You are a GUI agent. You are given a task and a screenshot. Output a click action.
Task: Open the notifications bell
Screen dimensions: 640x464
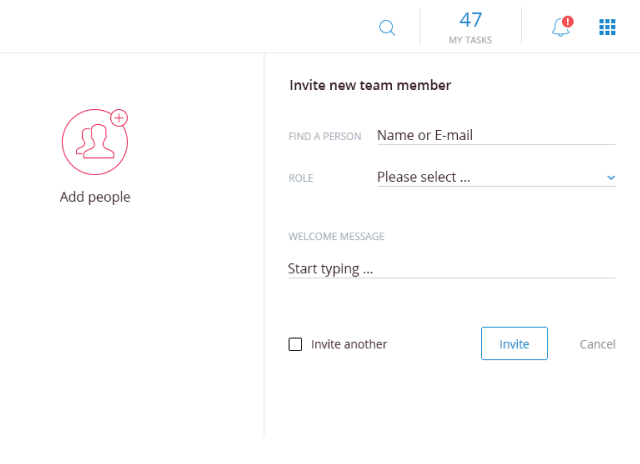(x=560, y=28)
